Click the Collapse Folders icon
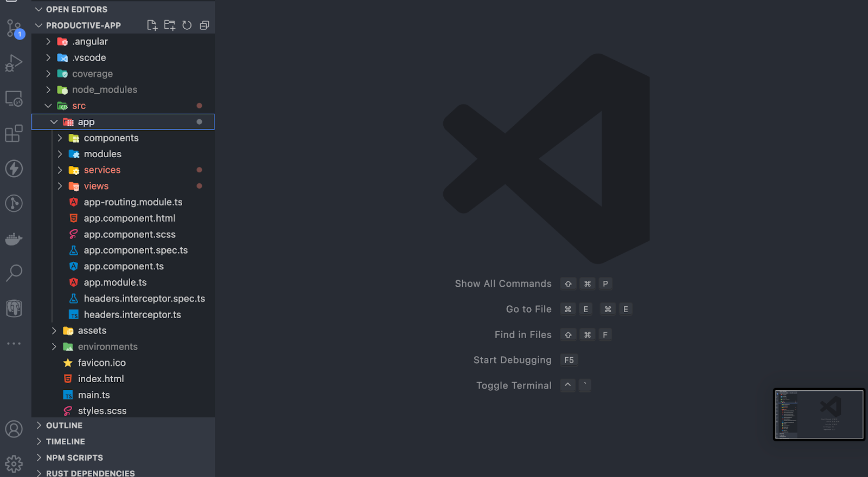 pyautogui.click(x=205, y=25)
